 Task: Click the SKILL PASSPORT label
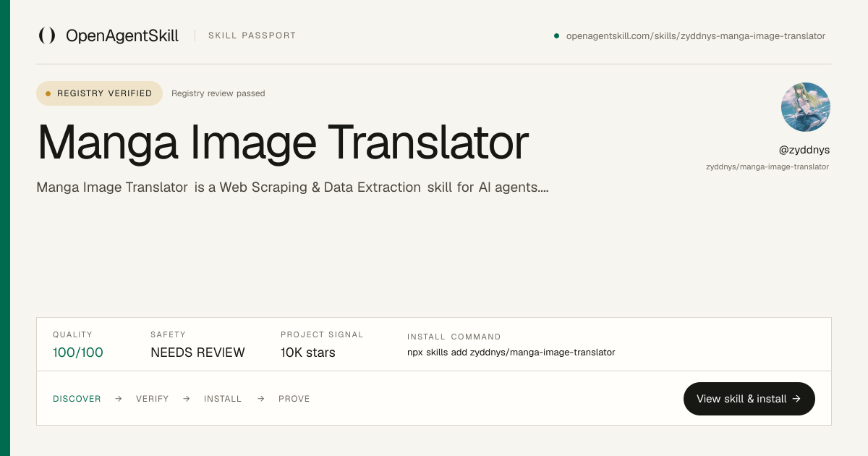[x=252, y=35]
